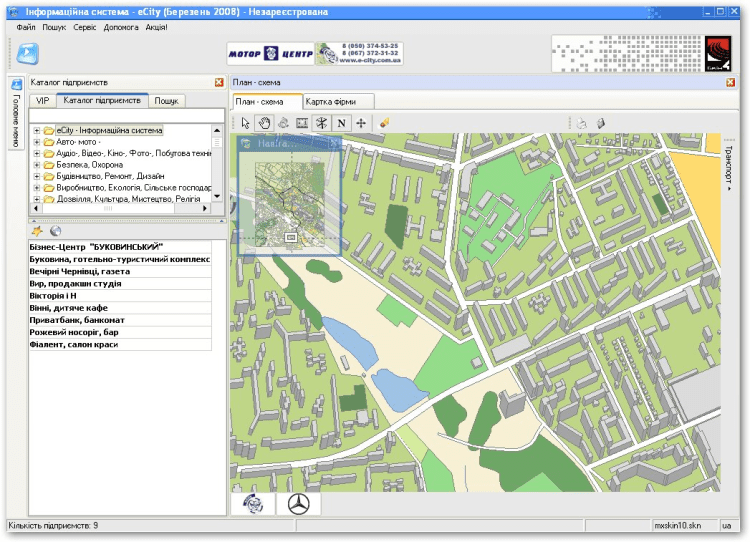Select the four-arrow move tool
Viewport: 750px width, 542px height.
pos(360,123)
